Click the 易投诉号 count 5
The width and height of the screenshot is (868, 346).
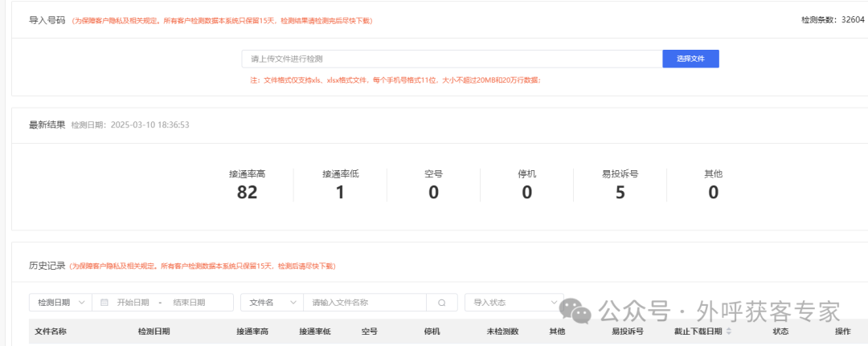(x=620, y=192)
